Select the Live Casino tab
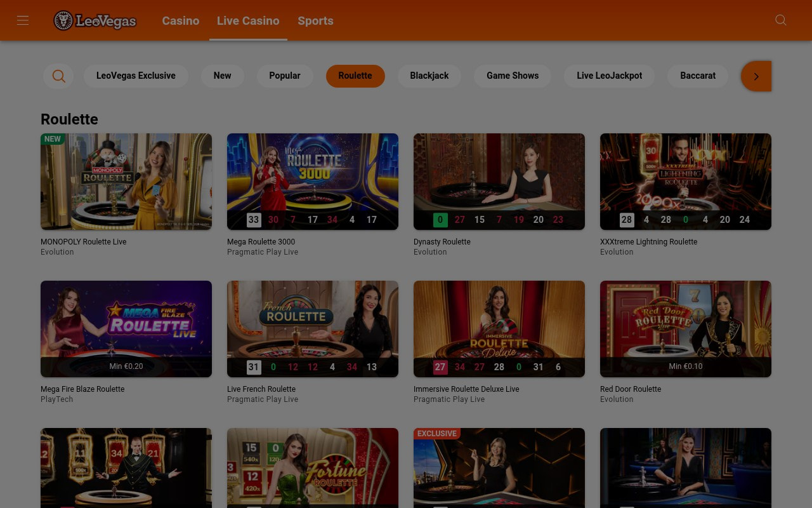 (248, 20)
